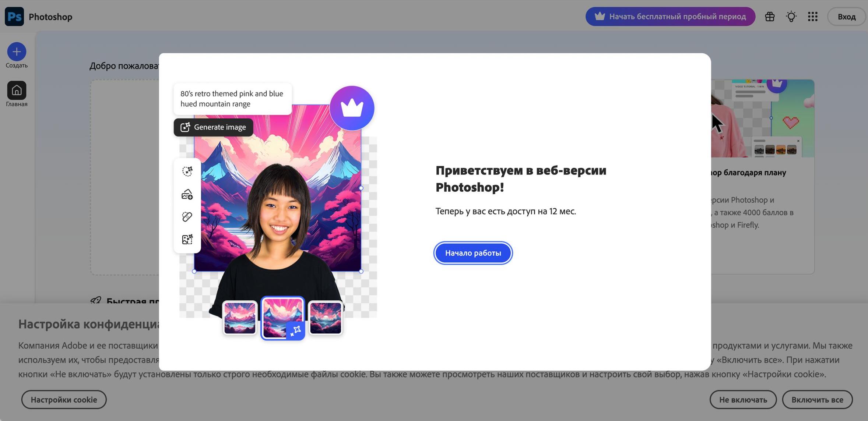
Task: Open Настройки cookie
Action: [64, 399]
